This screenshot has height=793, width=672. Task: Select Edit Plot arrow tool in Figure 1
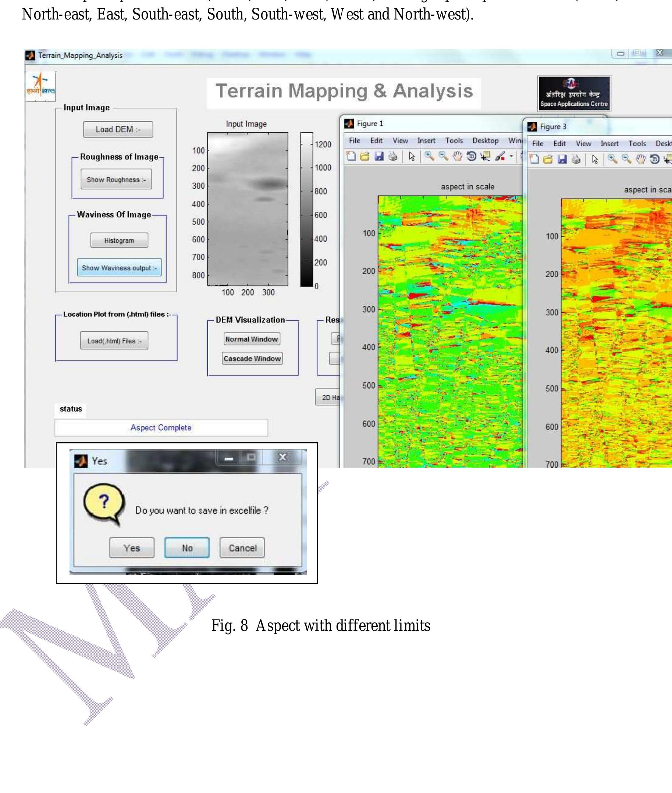pyautogui.click(x=412, y=156)
